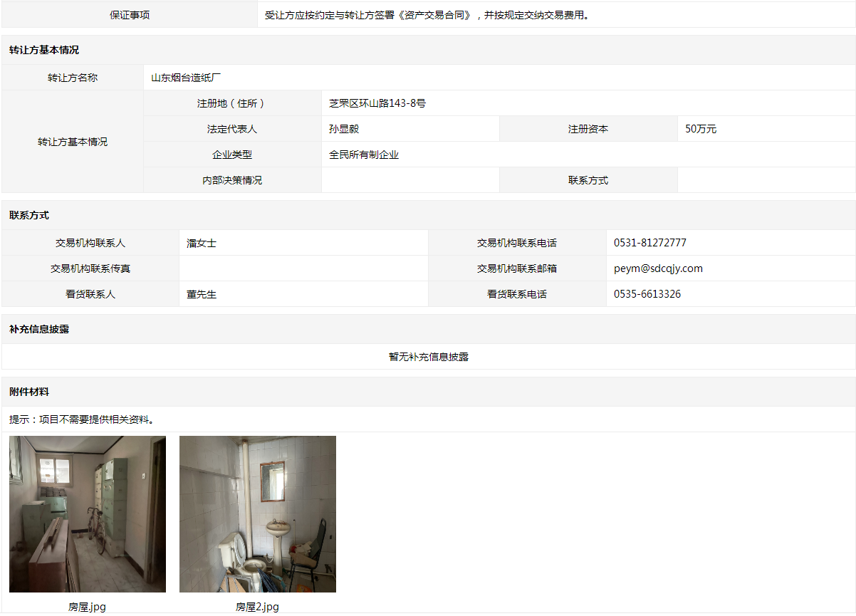Viewport: 856px width, 616px height.
Task: Click the 暂无补充信息披露 notice text
Action: pyautogui.click(x=429, y=357)
